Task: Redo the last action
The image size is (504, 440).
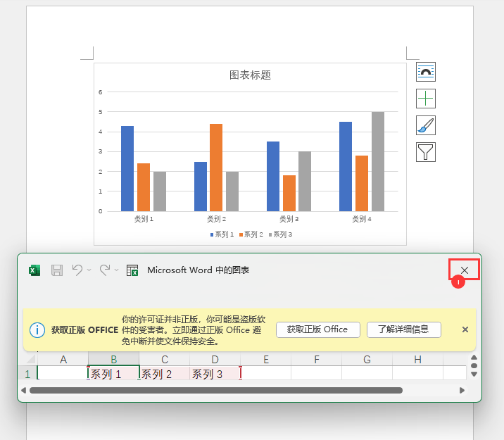Action: tap(105, 270)
